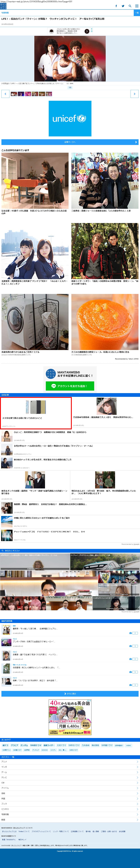
Task: Select the 仮面ライダー tag
Action: pyautogui.click(x=49, y=745)
